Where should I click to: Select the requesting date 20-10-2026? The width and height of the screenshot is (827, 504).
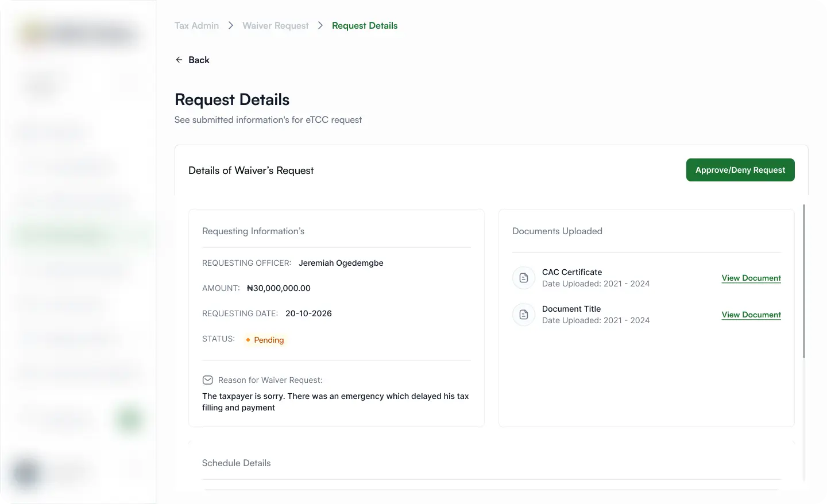(x=308, y=313)
